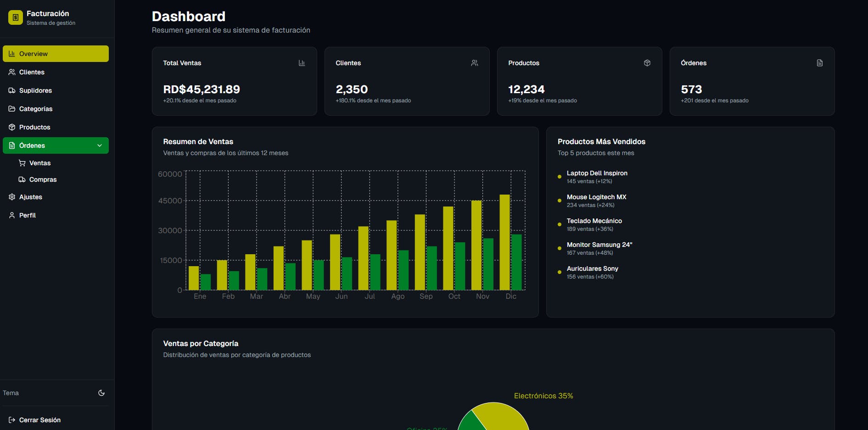The image size is (868, 430).
Task: Open the Overview menu item
Action: (x=56, y=54)
